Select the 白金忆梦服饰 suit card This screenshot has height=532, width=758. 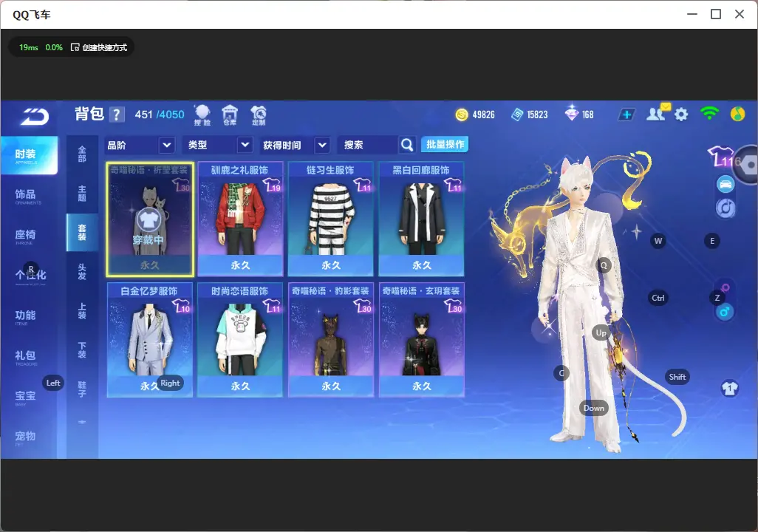tap(150, 340)
